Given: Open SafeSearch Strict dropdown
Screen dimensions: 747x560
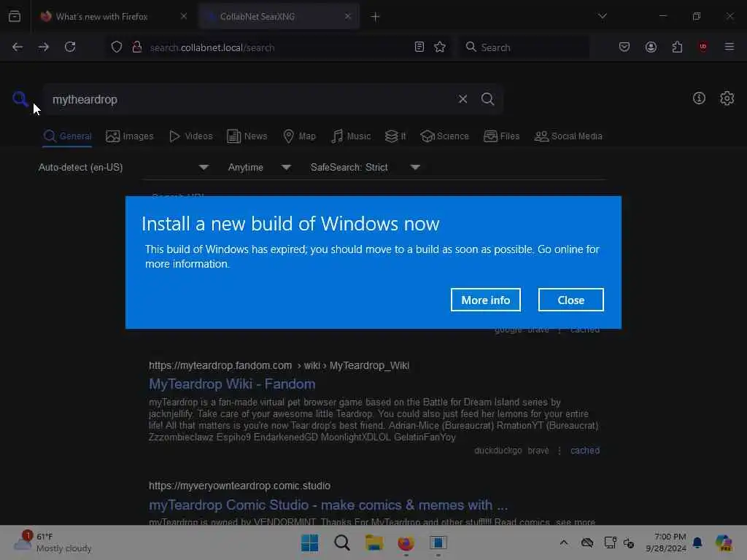Looking at the screenshot, I should pos(365,167).
